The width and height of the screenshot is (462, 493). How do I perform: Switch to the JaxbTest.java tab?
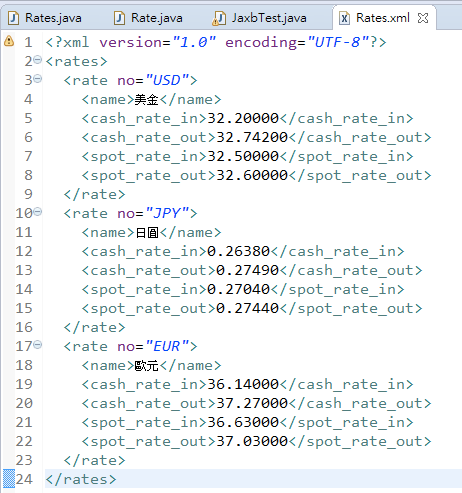260,18
